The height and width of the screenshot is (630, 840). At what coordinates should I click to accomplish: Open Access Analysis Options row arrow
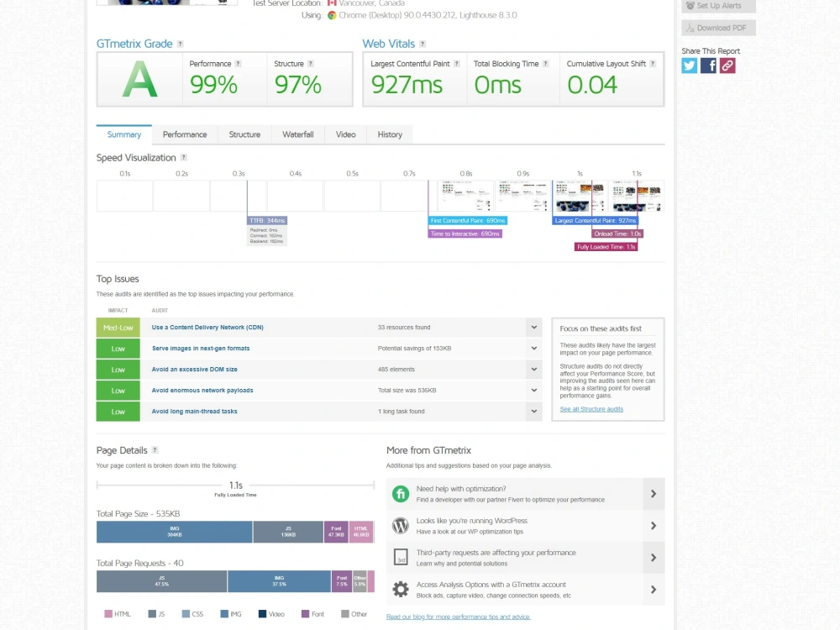[654, 590]
